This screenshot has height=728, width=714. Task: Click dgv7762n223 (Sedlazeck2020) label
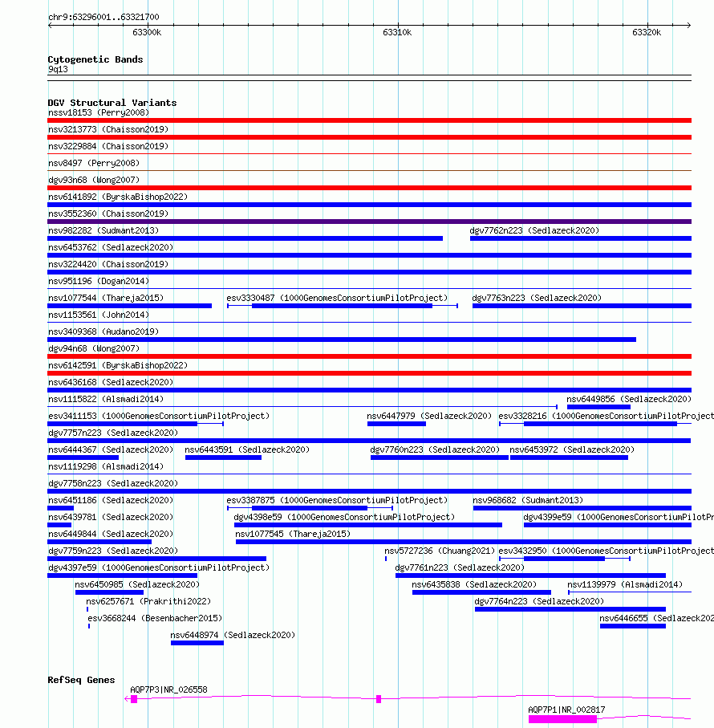534,230
